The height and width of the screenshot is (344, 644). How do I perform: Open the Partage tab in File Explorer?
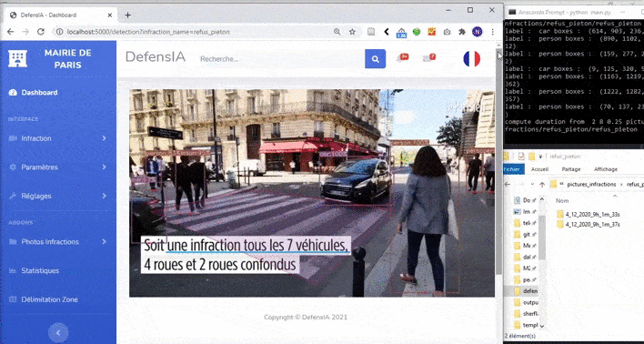[x=571, y=169]
